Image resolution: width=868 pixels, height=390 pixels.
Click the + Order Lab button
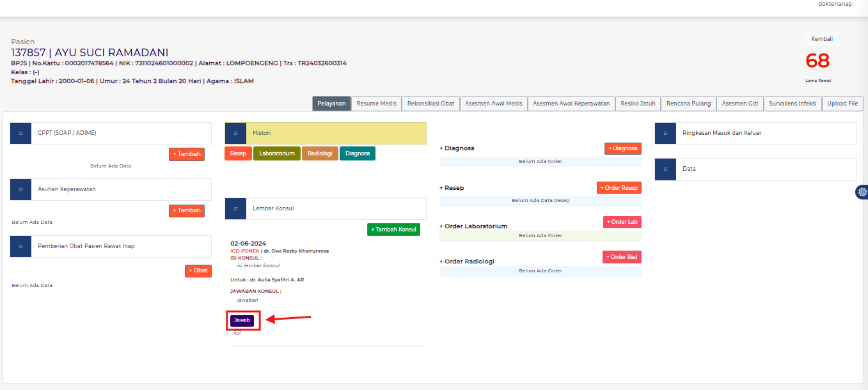point(622,222)
